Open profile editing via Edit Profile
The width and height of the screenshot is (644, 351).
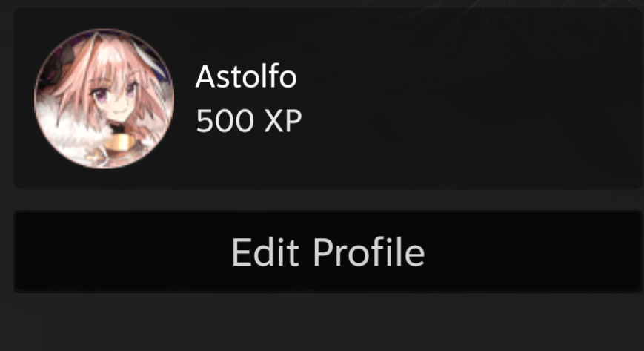[328, 252]
